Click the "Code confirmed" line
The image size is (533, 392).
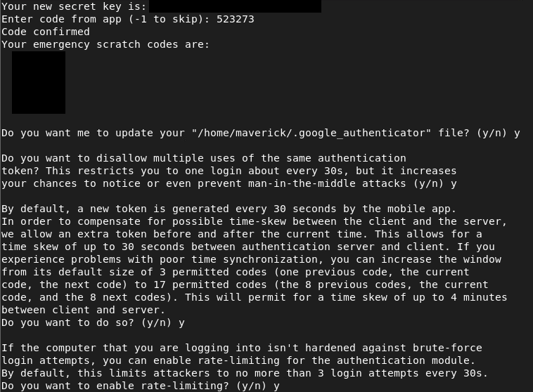click(46, 32)
